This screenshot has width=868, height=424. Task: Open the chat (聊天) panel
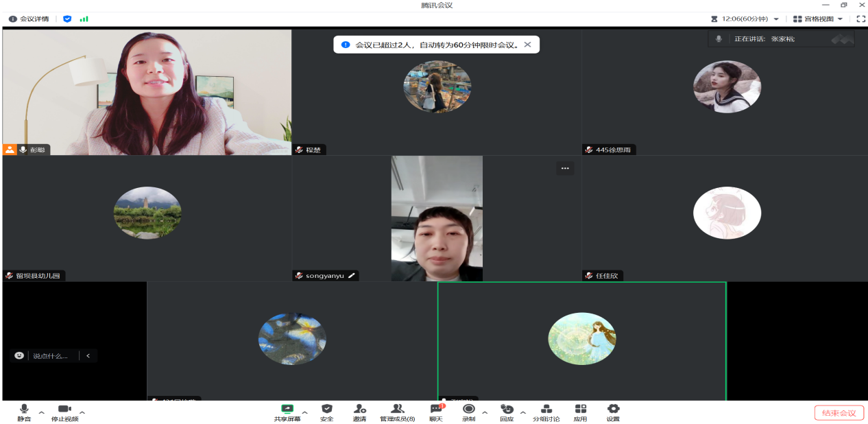click(x=436, y=412)
